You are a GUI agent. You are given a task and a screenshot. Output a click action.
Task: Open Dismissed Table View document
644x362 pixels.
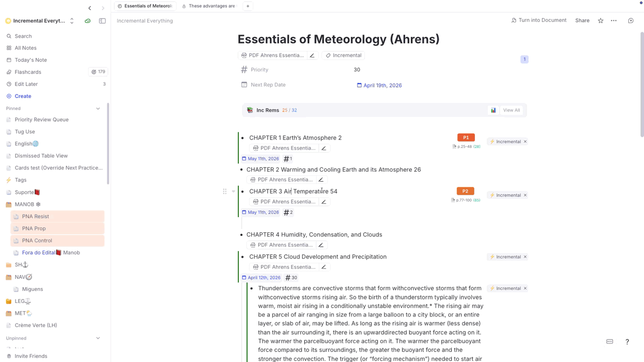tap(41, 156)
